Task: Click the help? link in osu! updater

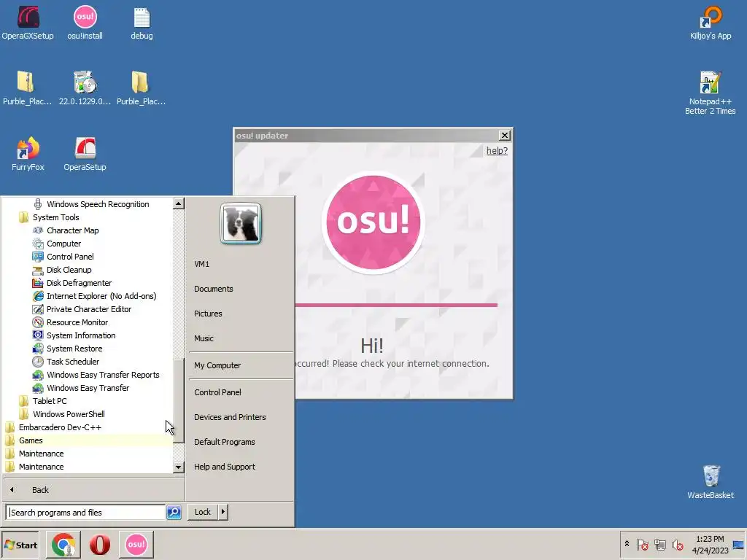Action: coord(496,150)
